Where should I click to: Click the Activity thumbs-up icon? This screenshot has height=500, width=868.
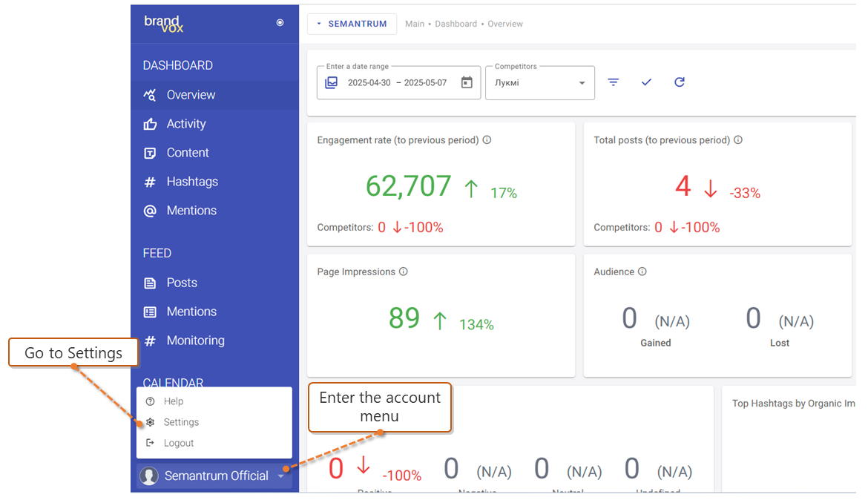(149, 124)
